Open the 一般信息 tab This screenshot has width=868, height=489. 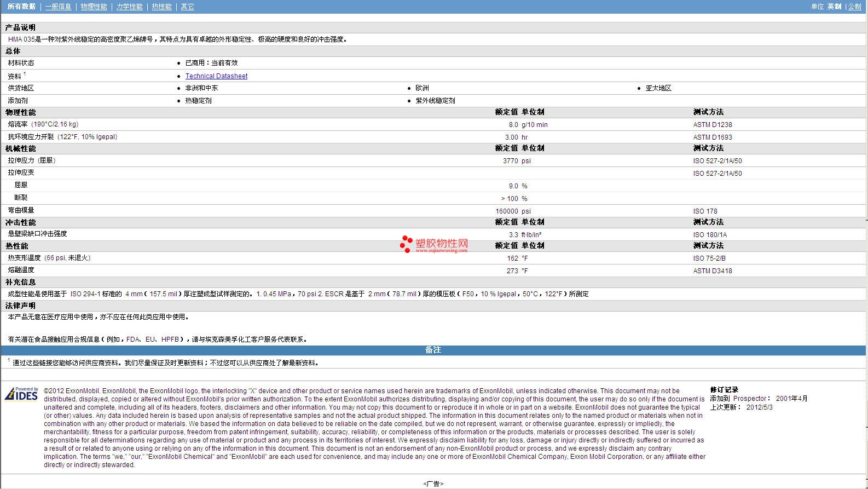pyautogui.click(x=58, y=7)
